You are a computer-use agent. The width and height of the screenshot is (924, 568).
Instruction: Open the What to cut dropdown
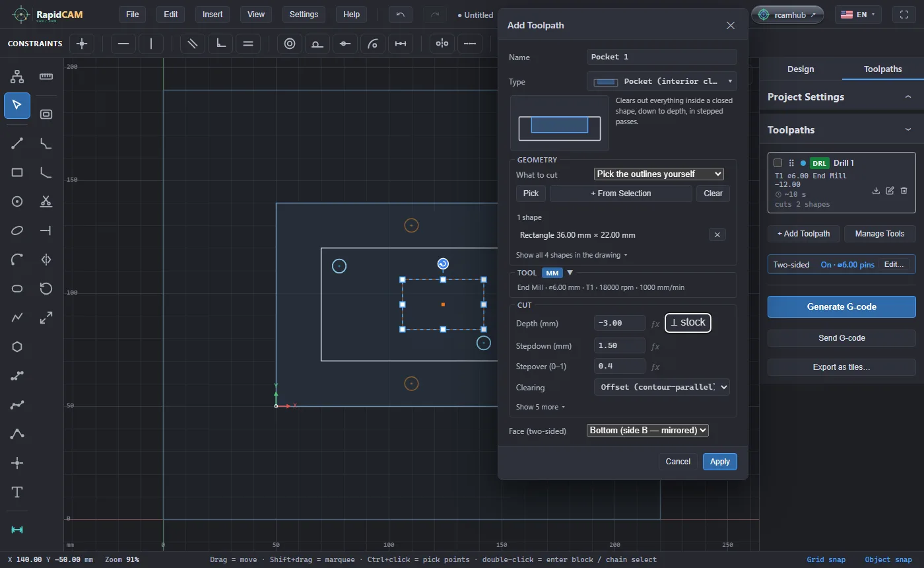(x=659, y=174)
